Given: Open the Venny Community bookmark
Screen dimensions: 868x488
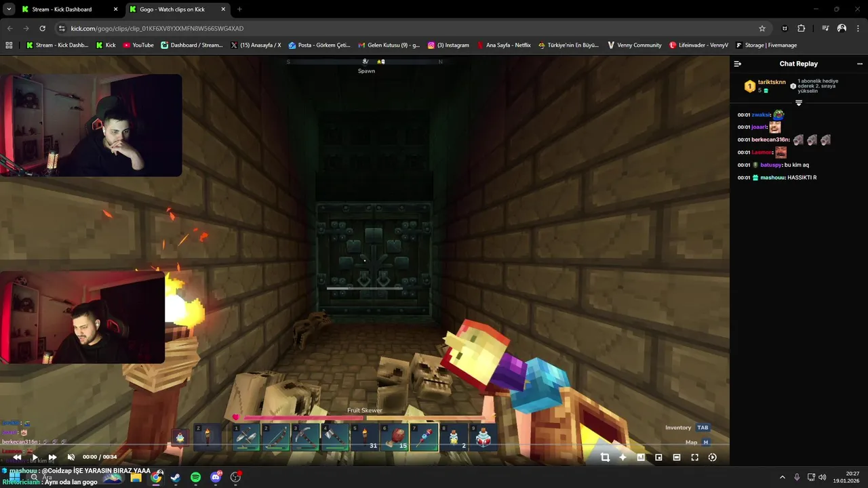Looking at the screenshot, I should pos(634,45).
